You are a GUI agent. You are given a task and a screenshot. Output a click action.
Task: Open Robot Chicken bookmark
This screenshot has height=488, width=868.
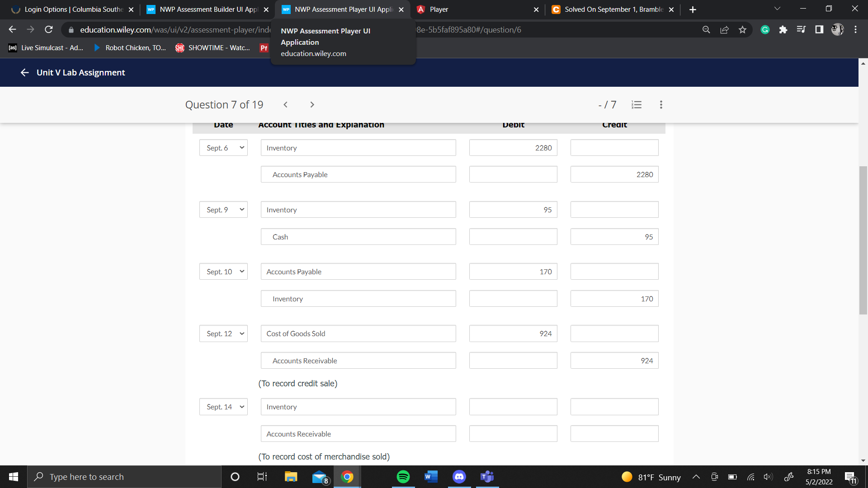130,48
